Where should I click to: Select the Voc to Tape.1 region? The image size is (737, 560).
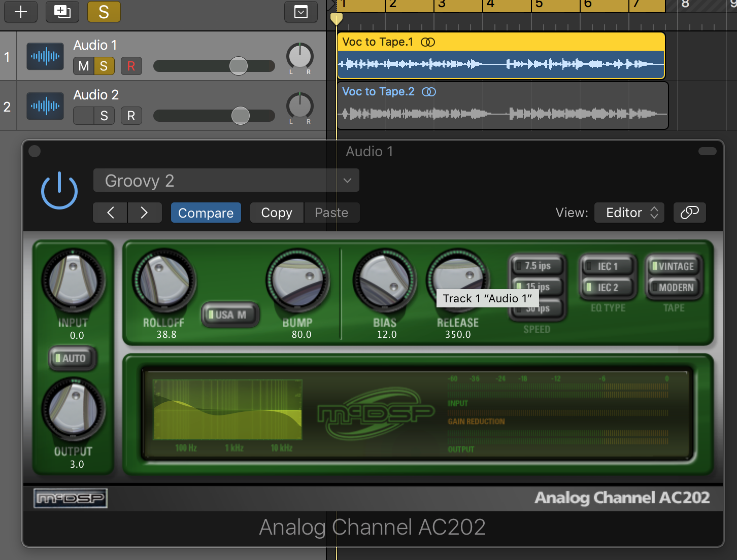tap(501, 56)
